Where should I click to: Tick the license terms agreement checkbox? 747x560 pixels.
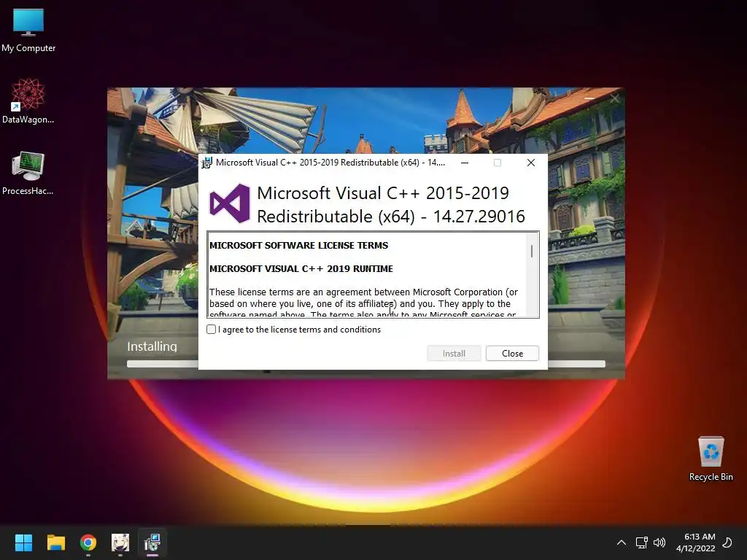[211, 330]
